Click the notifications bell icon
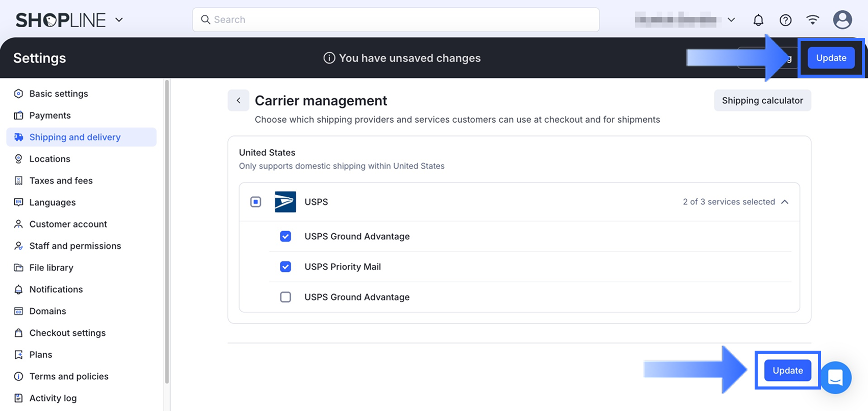868x411 pixels. point(758,20)
